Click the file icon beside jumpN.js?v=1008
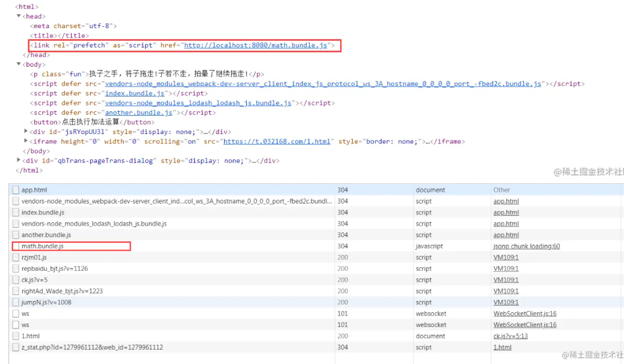624x364 pixels. pyautogui.click(x=15, y=302)
